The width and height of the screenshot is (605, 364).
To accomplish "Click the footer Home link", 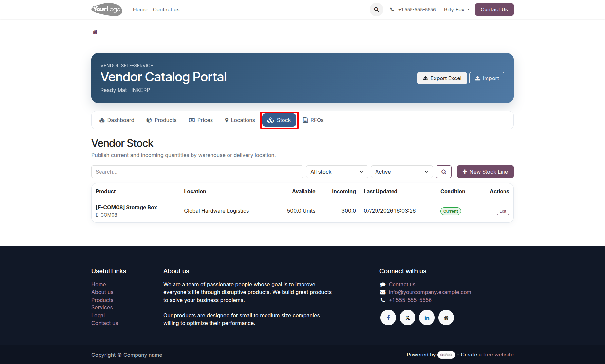I will point(99,284).
